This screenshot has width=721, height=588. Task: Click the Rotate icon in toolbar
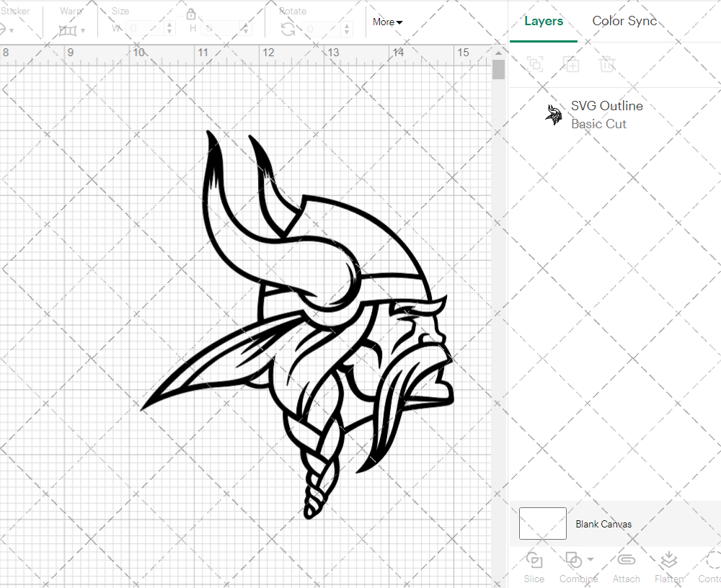pyautogui.click(x=288, y=29)
